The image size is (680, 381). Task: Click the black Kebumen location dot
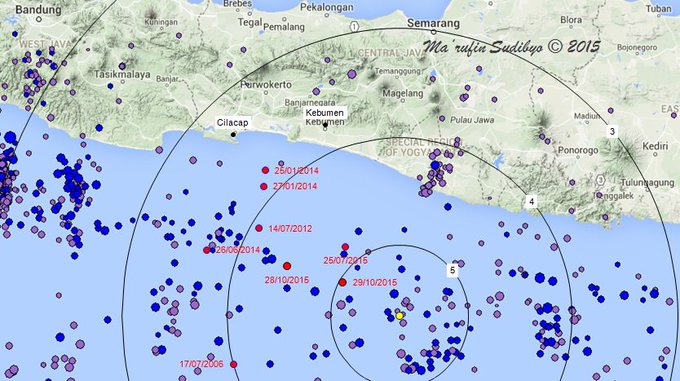[325, 125]
